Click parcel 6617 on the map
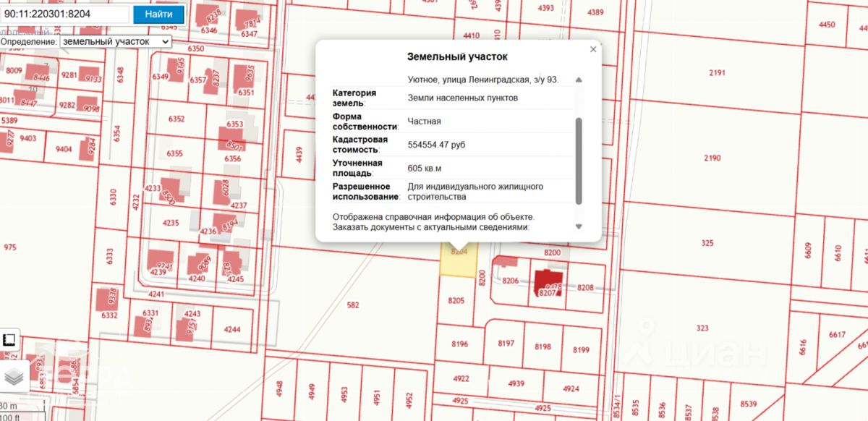The height and width of the screenshot is (421, 868). 837,334
